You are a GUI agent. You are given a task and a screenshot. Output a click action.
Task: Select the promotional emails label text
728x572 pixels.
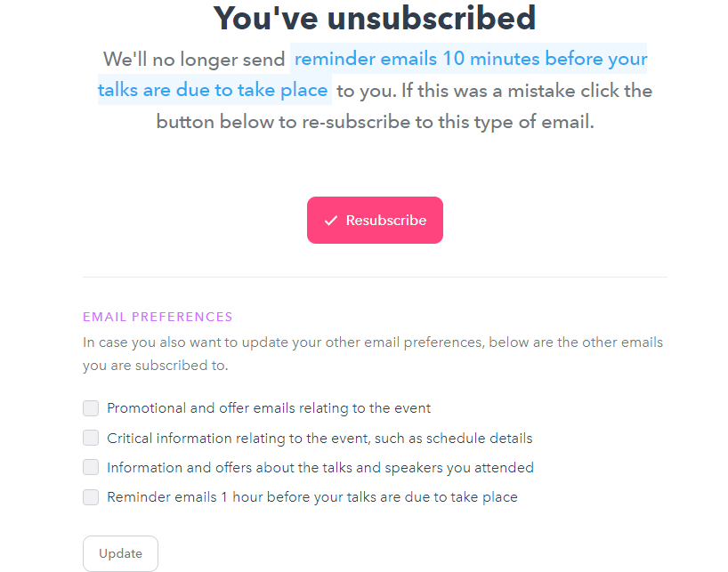pyautogui.click(x=269, y=407)
